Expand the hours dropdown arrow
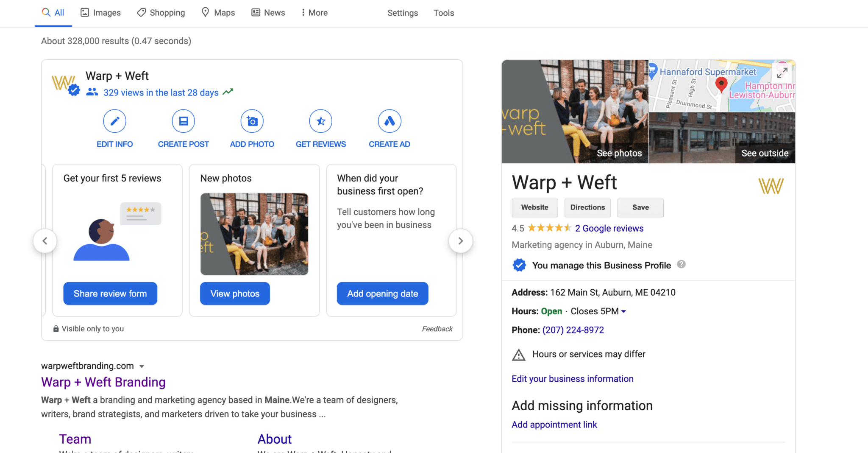Screen dimensions: 868x453 tap(624, 311)
